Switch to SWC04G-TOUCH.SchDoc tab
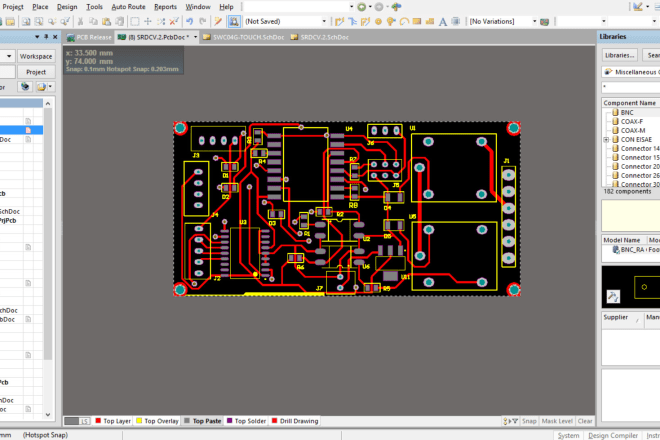The width and height of the screenshot is (660, 440). coord(243,37)
